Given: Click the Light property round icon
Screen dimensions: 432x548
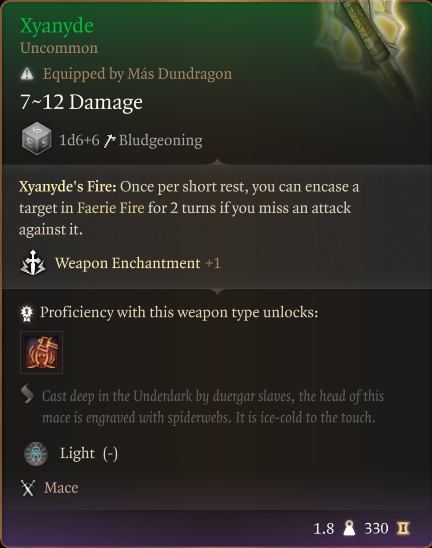Looking at the screenshot, I should point(36,454).
